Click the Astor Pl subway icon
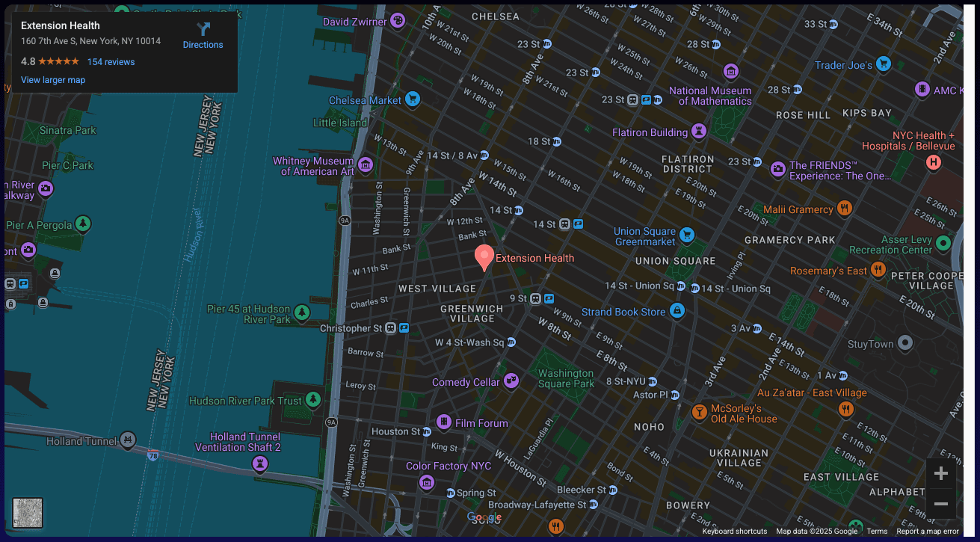The height and width of the screenshot is (542, 980). click(x=675, y=395)
